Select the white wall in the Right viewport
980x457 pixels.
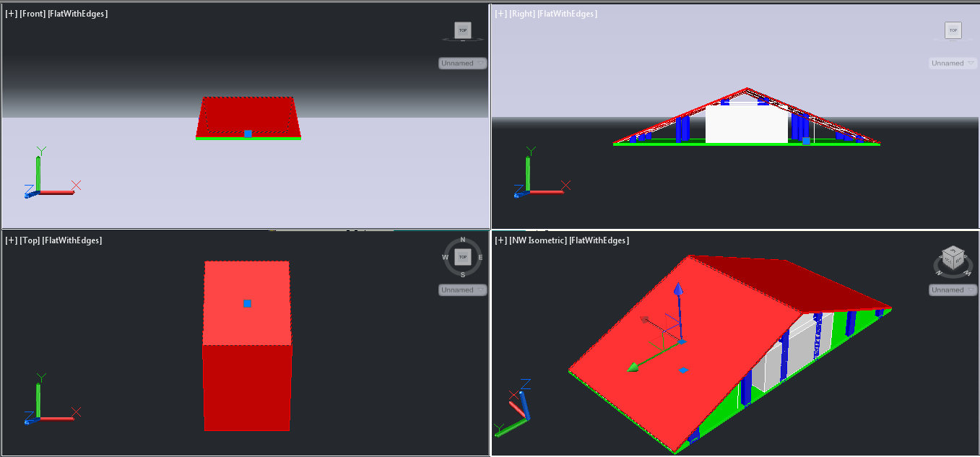746,126
